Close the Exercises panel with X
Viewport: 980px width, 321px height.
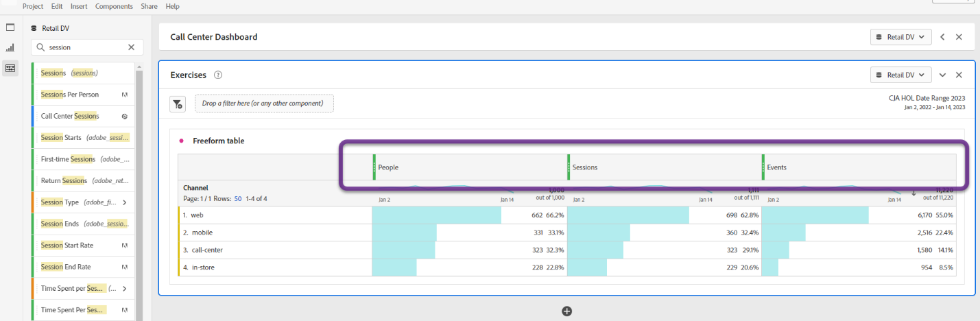tap(959, 75)
